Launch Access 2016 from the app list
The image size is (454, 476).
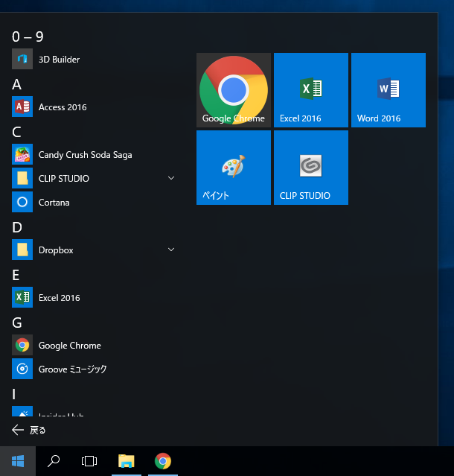(x=63, y=107)
